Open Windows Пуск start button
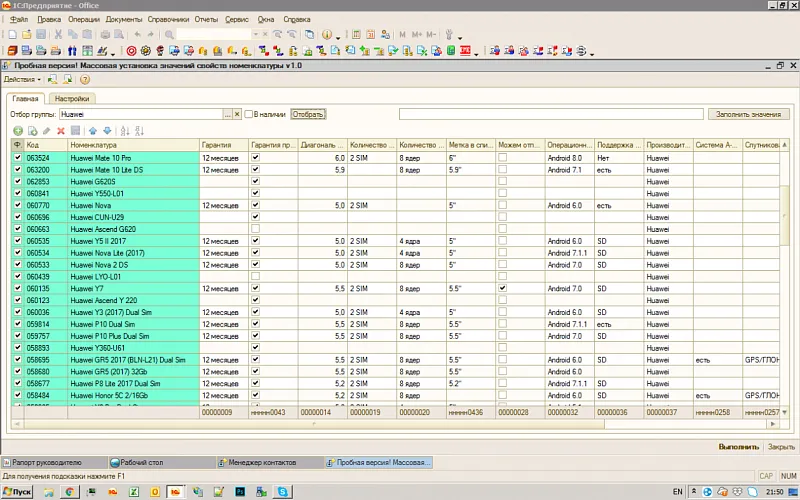This screenshot has height=500, width=800. (17, 491)
